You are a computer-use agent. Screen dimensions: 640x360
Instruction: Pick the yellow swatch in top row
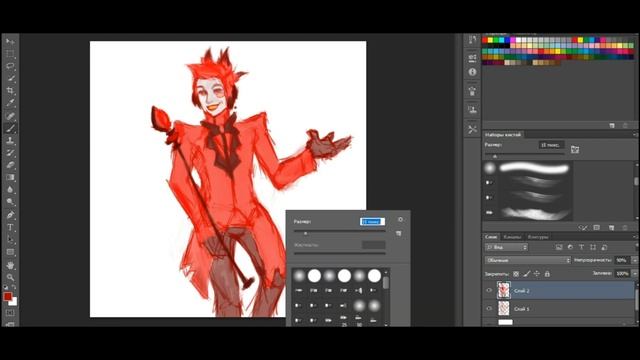(x=490, y=40)
